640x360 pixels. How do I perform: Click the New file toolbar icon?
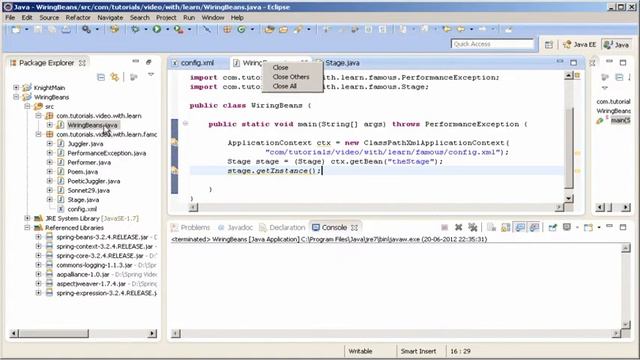click(x=16, y=29)
